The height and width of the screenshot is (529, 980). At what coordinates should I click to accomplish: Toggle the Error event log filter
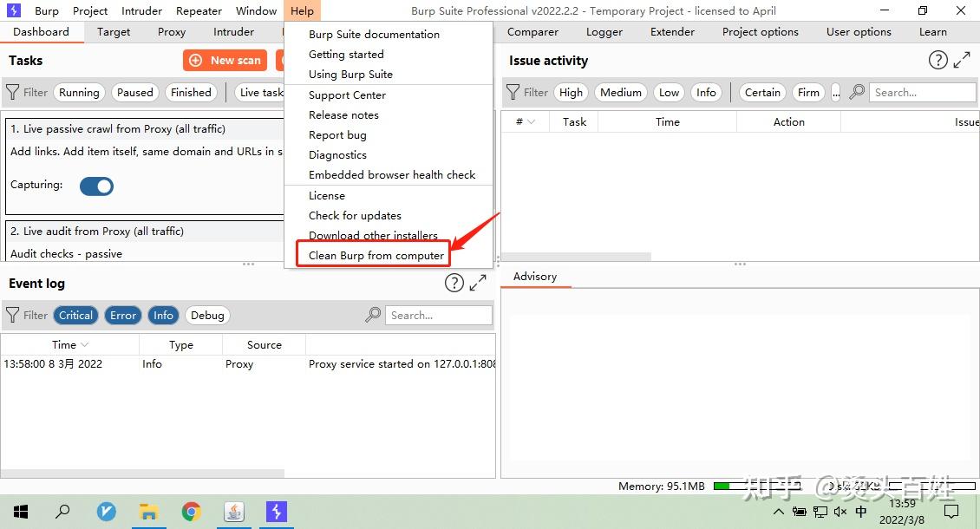(x=123, y=315)
